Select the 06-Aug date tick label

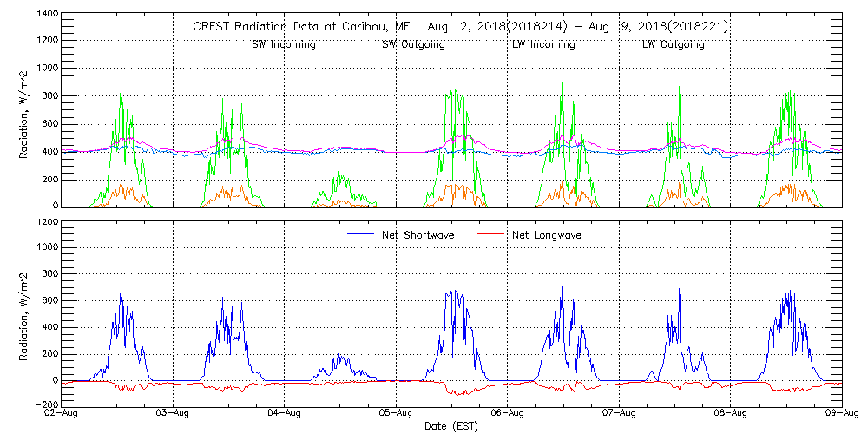pos(508,414)
